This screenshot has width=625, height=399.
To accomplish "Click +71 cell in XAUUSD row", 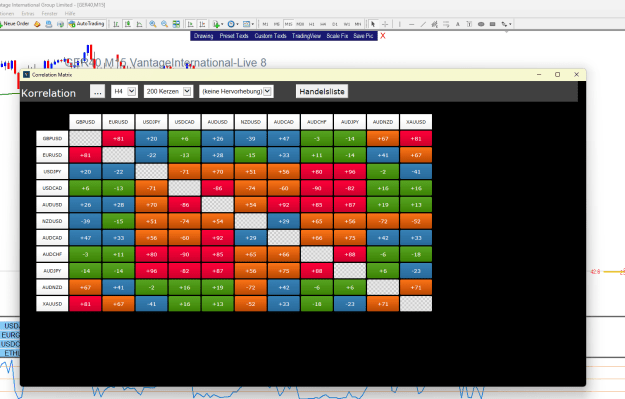I will [383, 304].
